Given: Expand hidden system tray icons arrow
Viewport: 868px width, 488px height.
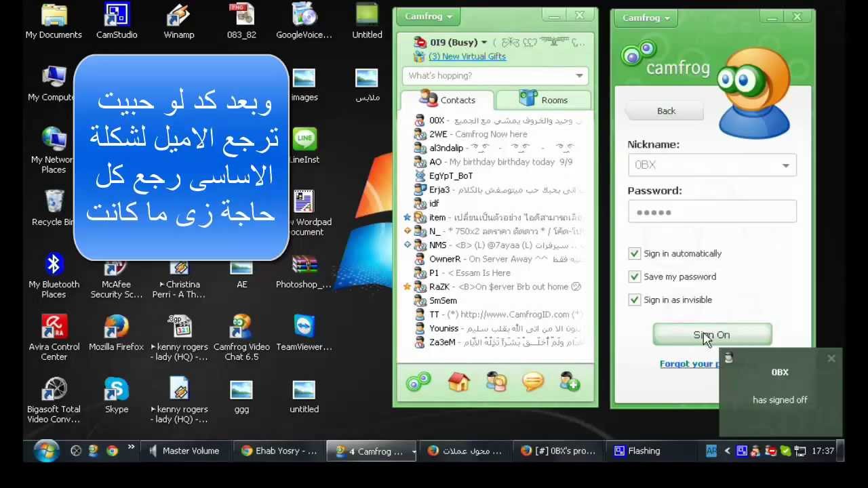Looking at the screenshot, I should tap(727, 451).
